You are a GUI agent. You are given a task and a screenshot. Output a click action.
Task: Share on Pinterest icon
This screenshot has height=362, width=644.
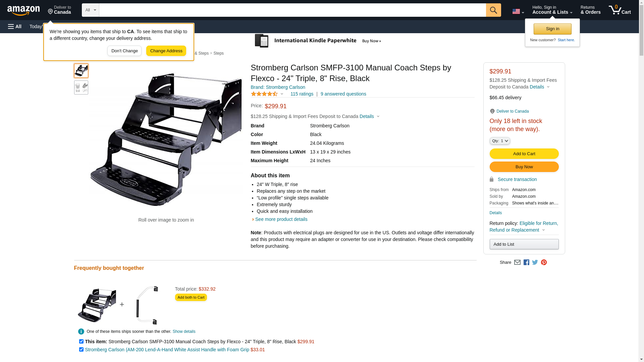pos(544,262)
